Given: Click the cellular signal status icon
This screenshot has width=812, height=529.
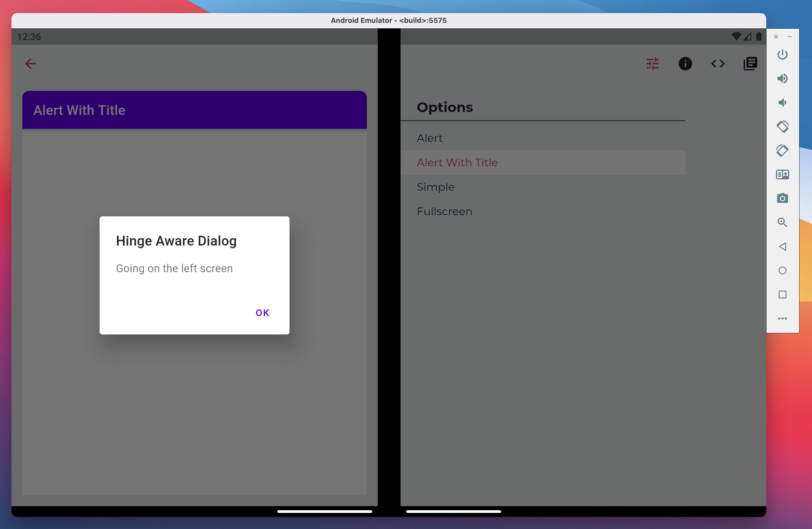Looking at the screenshot, I should tap(747, 36).
